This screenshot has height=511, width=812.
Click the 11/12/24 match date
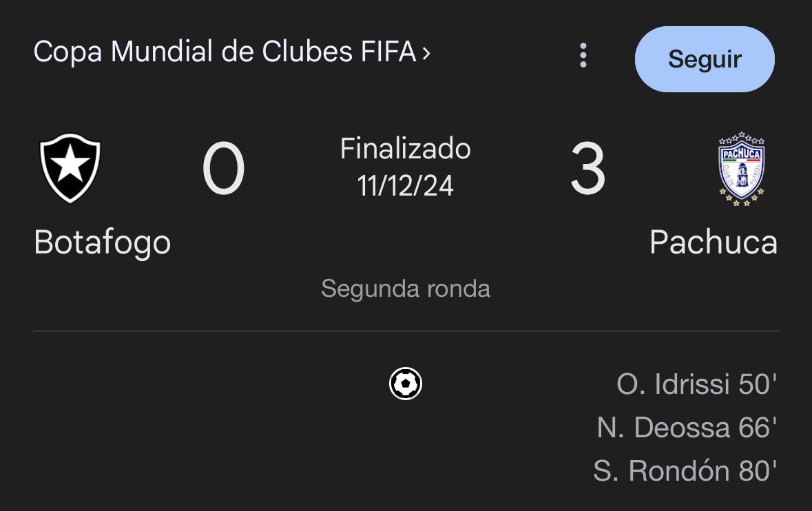tap(406, 185)
